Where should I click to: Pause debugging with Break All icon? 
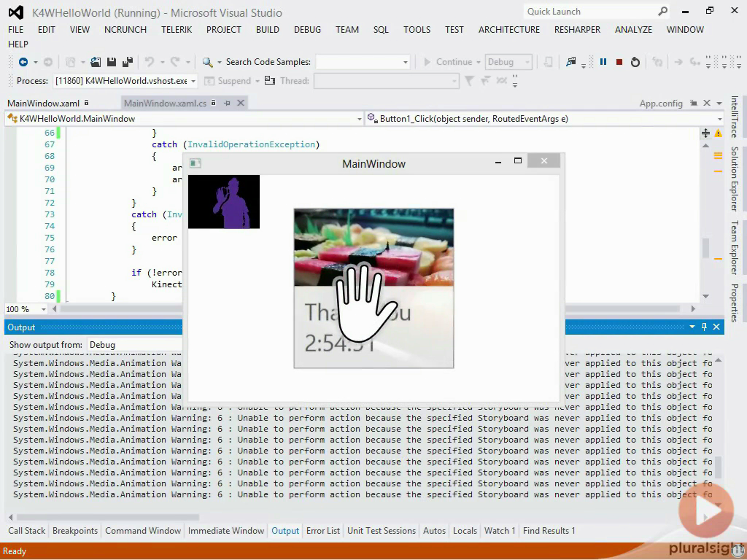point(603,62)
